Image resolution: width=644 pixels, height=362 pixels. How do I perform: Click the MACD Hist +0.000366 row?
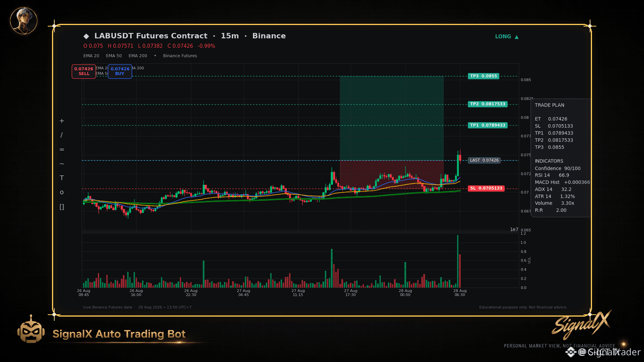point(562,182)
